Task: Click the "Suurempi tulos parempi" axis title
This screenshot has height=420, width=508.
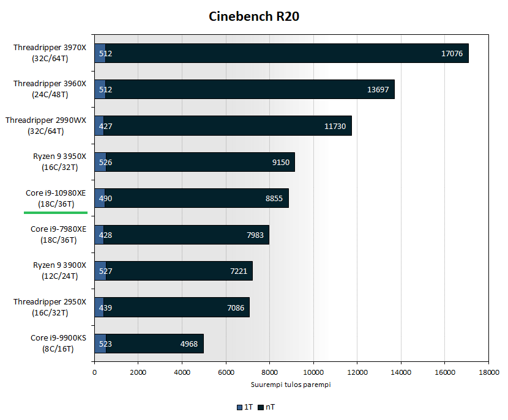Action: (291, 385)
